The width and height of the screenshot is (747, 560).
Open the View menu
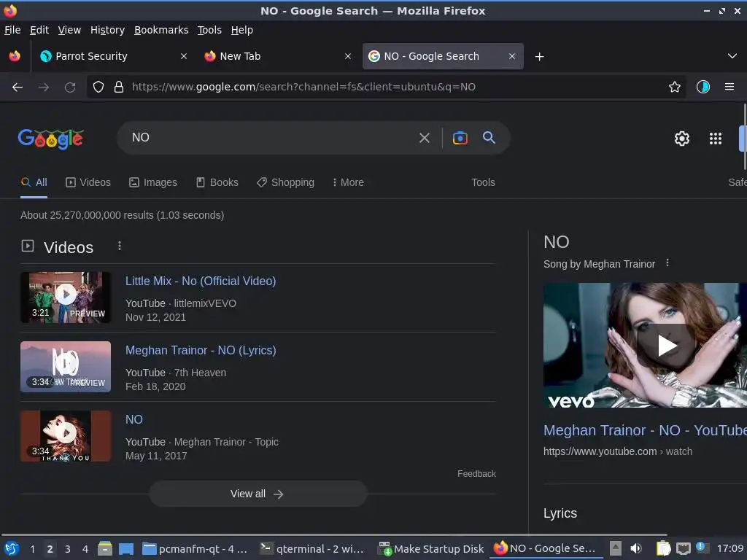coord(69,30)
